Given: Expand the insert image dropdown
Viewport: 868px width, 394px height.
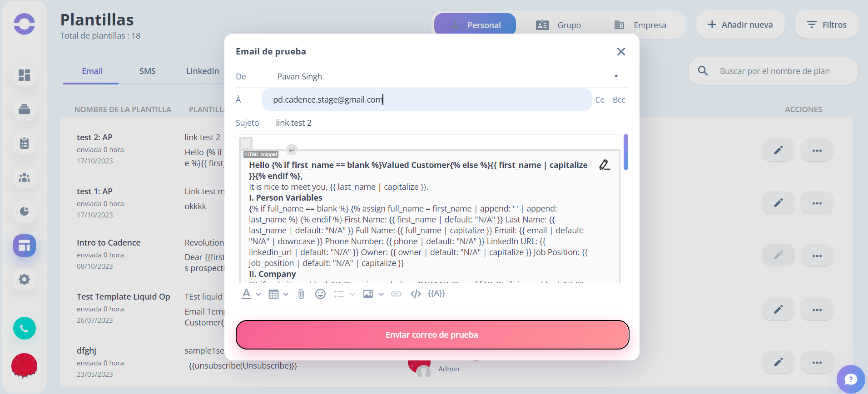Looking at the screenshot, I should tap(381, 294).
